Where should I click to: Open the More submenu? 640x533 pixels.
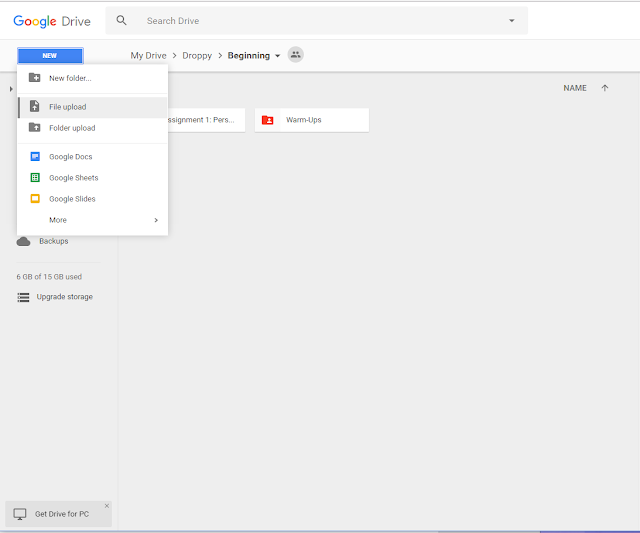[x=92, y=220]
